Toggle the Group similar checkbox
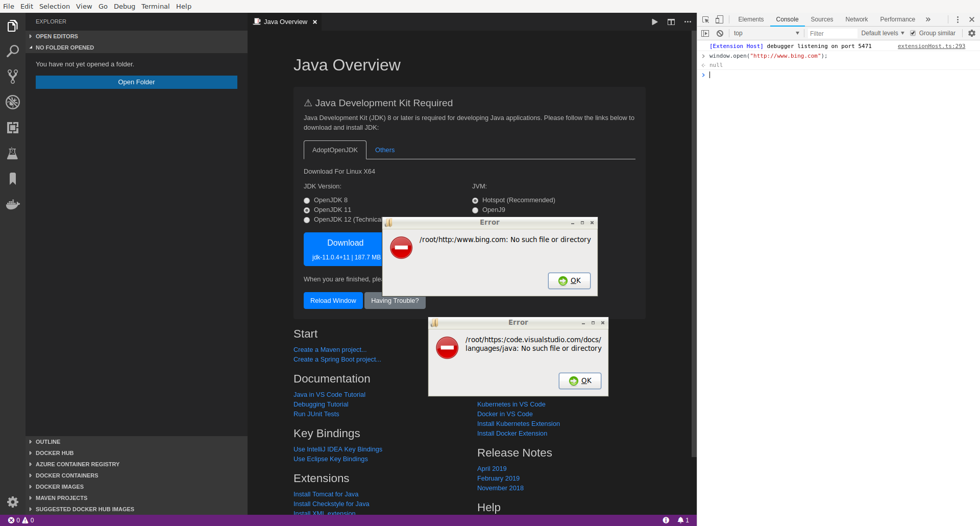980x526 pixels. pyautogui.click(x=913, y=33)
